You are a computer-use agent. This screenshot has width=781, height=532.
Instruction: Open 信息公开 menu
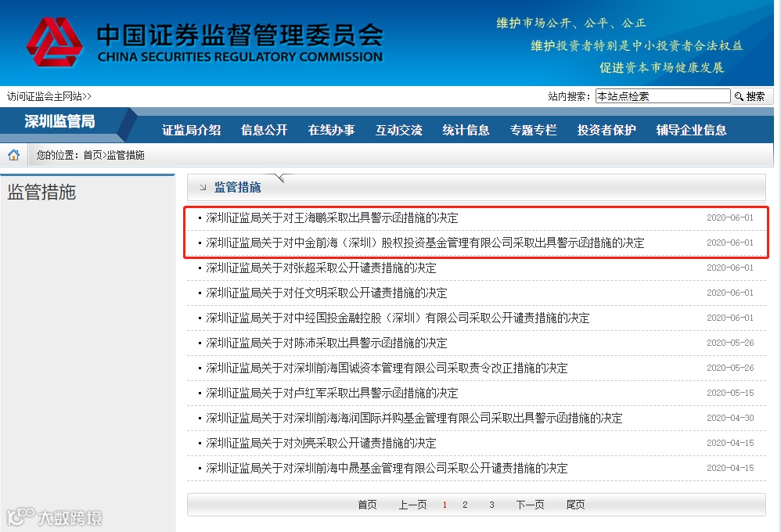pyautogui.click(x=264, y=130)
